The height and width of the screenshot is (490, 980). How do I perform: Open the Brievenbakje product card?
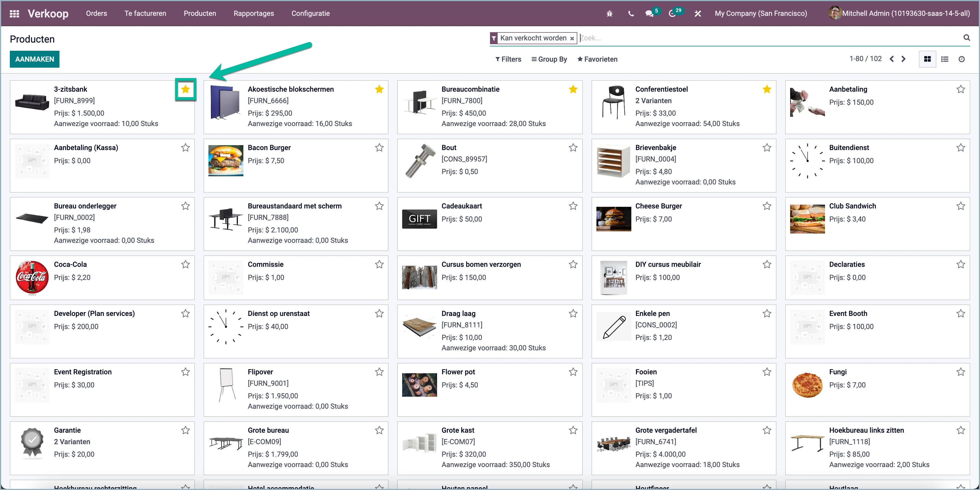[x=683, y=166]
